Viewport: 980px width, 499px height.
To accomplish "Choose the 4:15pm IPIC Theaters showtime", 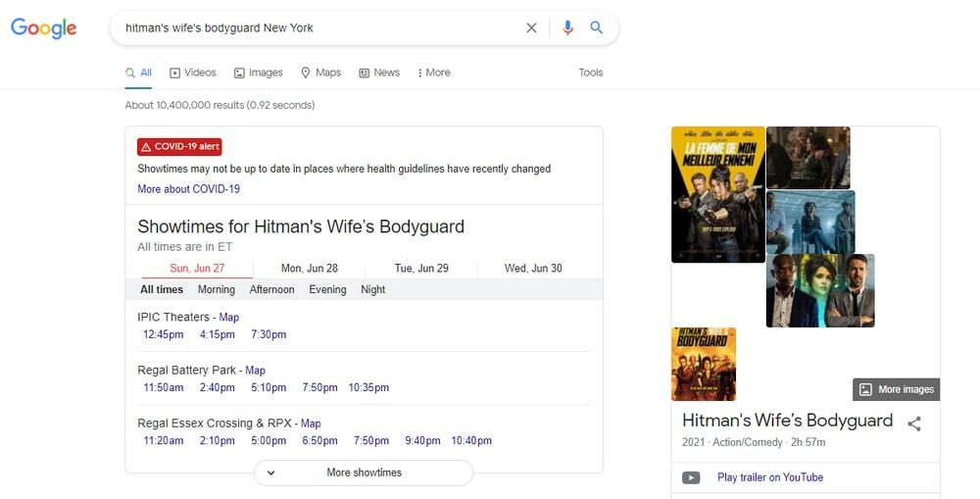I will click(218, 334).
